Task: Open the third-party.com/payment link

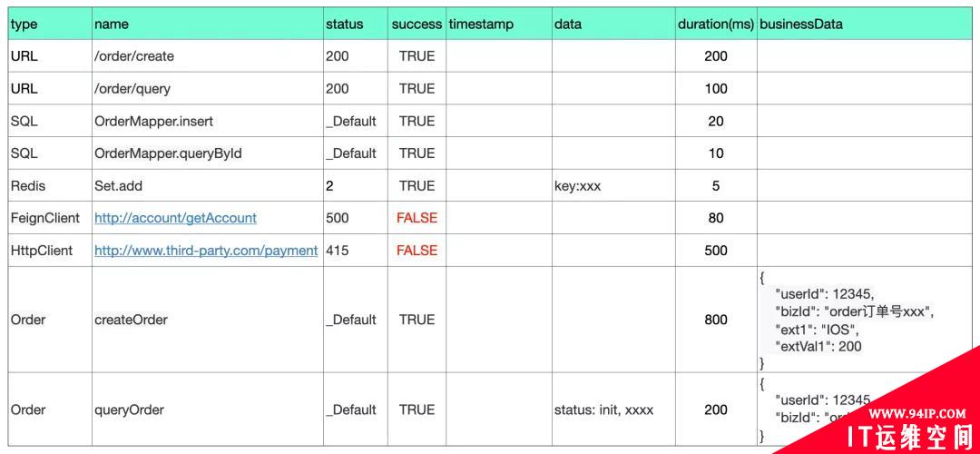Action: (206, 251)
